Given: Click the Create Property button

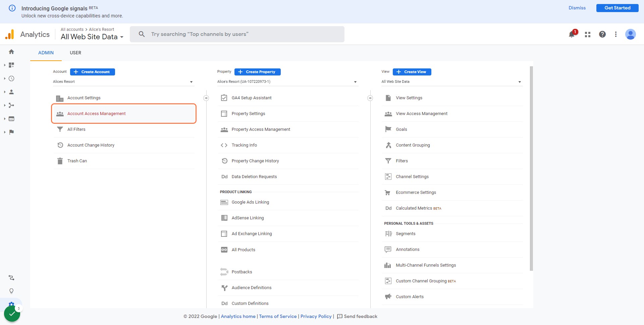Looking at the screenshot, I should pyautogui.click(x=258, y=72).
